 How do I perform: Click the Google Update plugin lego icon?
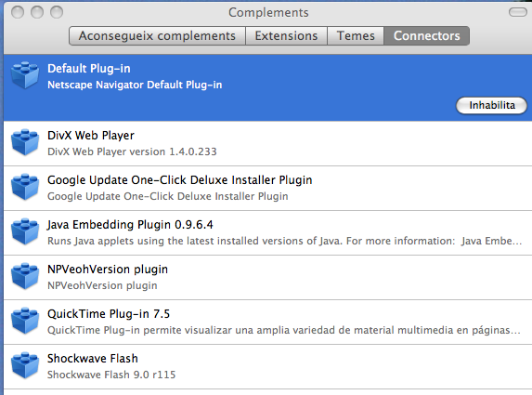25,187
